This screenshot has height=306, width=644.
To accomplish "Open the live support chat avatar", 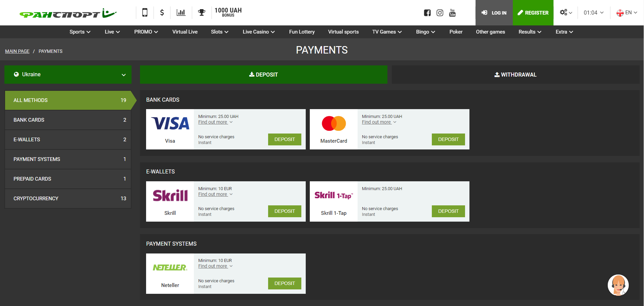I will 618,285.
